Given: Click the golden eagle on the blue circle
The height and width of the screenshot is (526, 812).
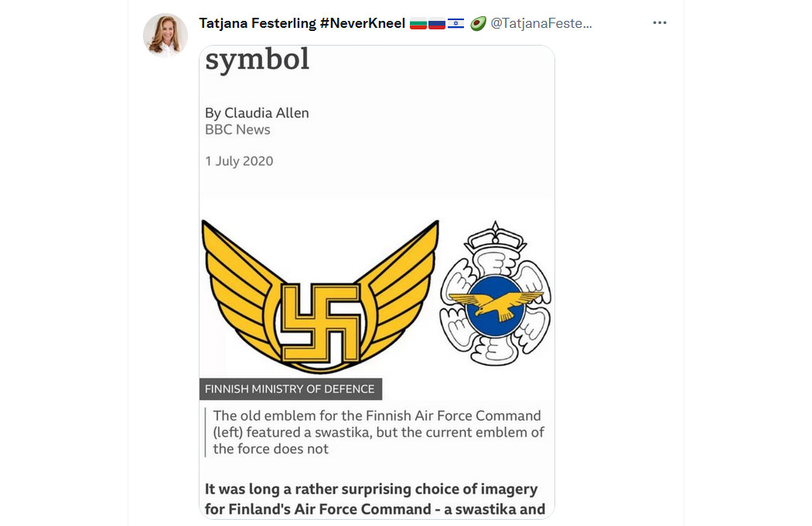Looking at the screenshot, I should 495,304.
